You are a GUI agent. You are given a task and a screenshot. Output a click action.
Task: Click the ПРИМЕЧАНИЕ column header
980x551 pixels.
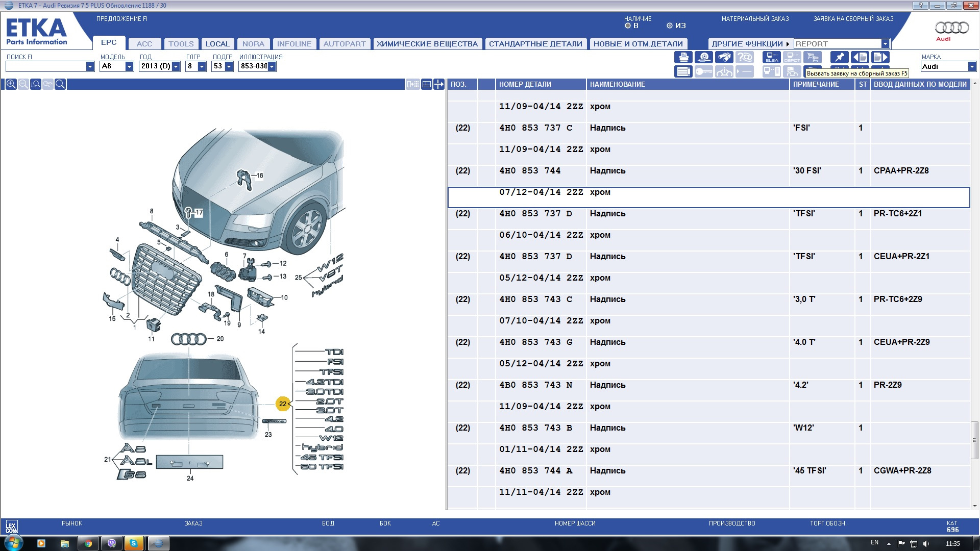tap(822, 84)
